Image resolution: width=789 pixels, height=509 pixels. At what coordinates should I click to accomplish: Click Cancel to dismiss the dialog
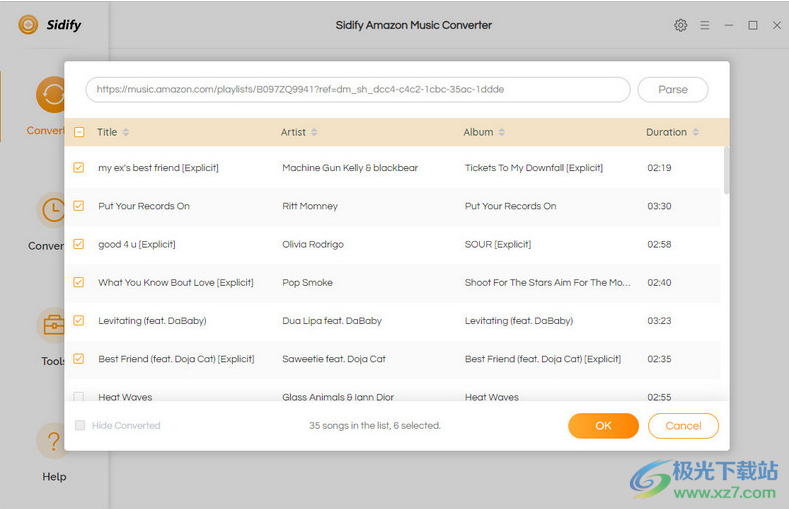[683, 426]
